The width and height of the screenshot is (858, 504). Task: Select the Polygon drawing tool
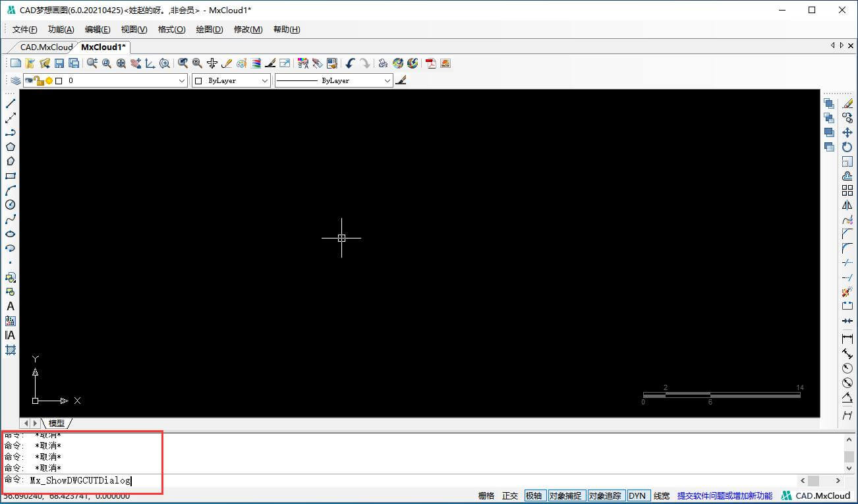pyautogui.click(x=11, y=147)
